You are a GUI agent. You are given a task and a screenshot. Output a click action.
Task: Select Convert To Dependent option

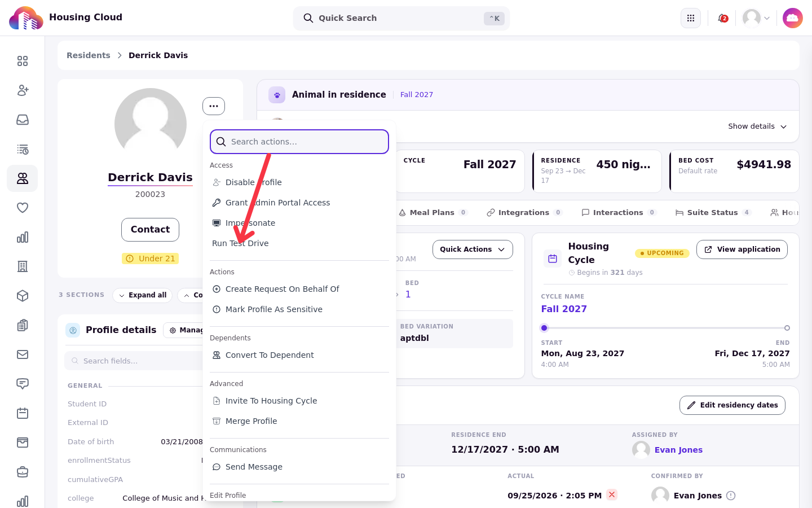coord(299,355)
